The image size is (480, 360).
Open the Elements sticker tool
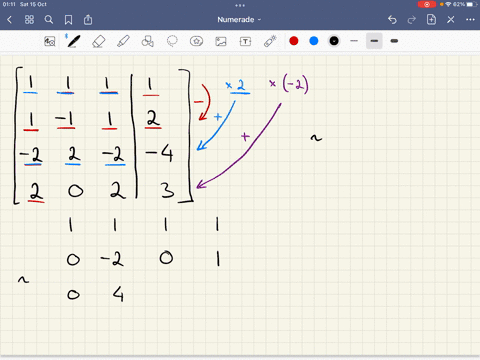point(196,41)
